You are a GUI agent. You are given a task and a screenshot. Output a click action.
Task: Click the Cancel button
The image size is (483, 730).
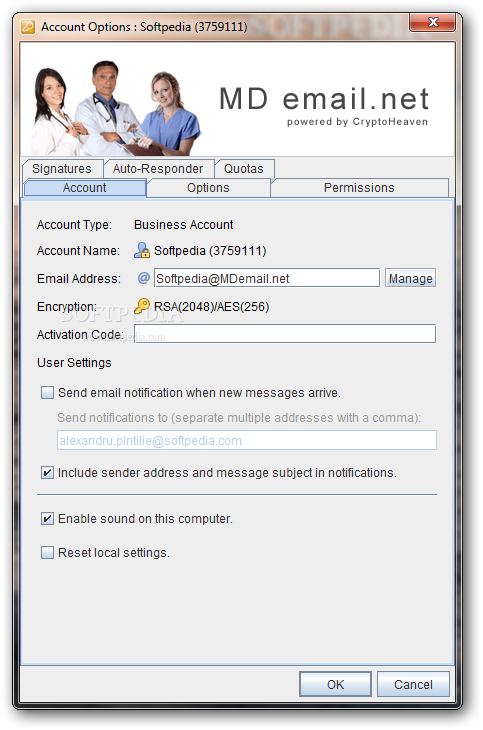click(413, 684)
